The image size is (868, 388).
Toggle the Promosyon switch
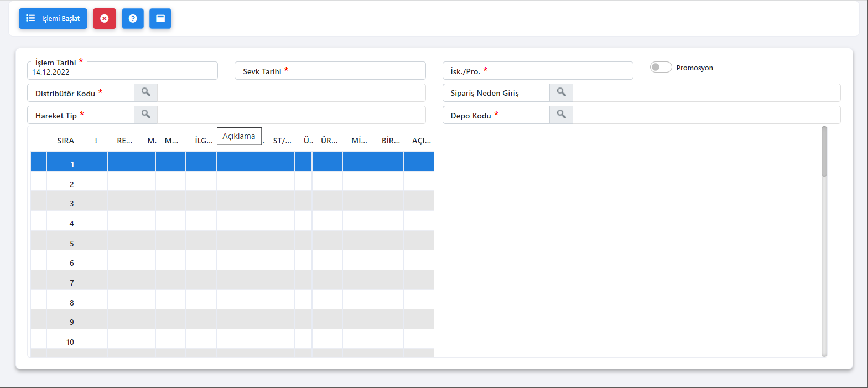[661, 68]
